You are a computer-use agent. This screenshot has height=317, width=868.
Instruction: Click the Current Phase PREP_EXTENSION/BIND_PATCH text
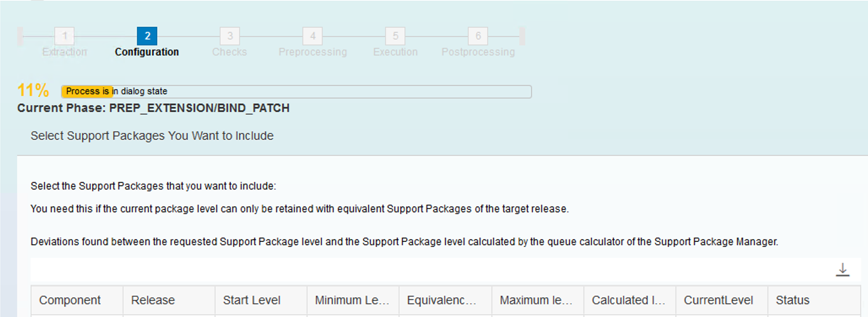click(153, 108)
